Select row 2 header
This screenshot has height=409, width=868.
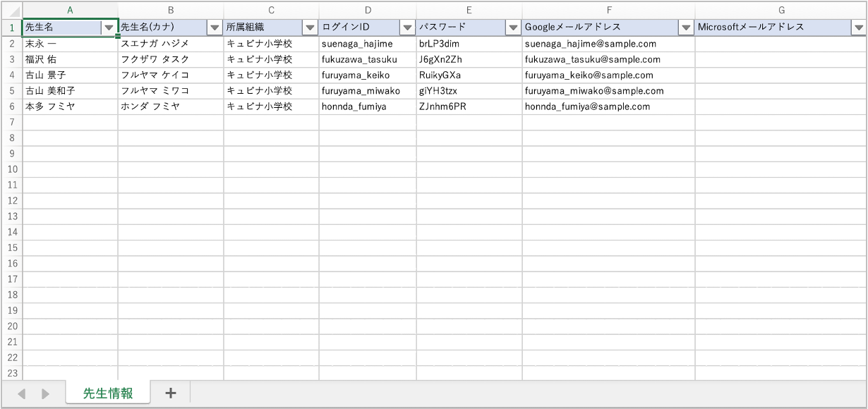11,44
